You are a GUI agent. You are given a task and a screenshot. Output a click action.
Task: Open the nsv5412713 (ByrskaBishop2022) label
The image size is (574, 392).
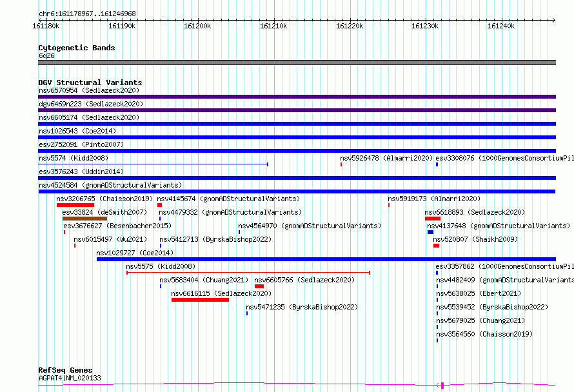pyautogui.click(x=215, y=239)
